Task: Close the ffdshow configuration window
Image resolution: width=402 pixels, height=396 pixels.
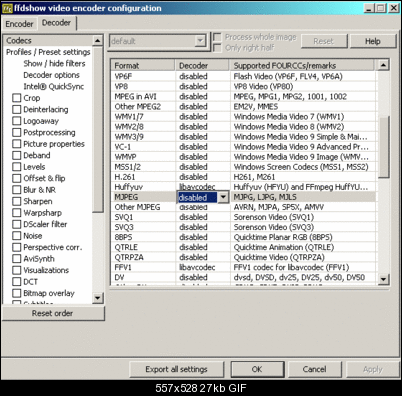Action: [x=393, y=8]
